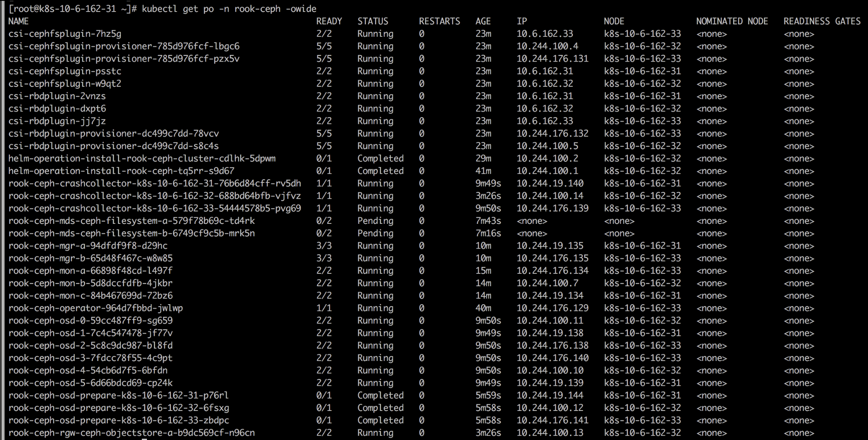The image size is (868, 440).
Task: Click pod name rook-ceph-osd-3-7fdcc78f55-4c9pt
Action: pos(91,358)
